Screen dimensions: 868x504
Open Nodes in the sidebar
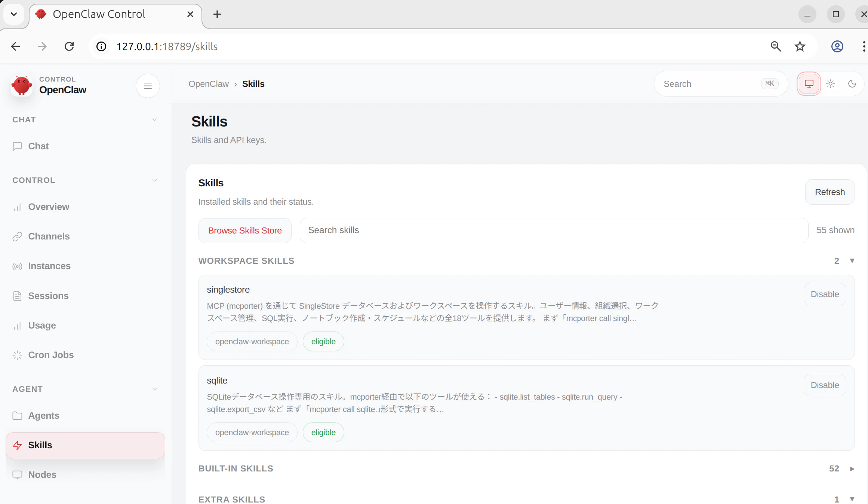pos(85,475)
